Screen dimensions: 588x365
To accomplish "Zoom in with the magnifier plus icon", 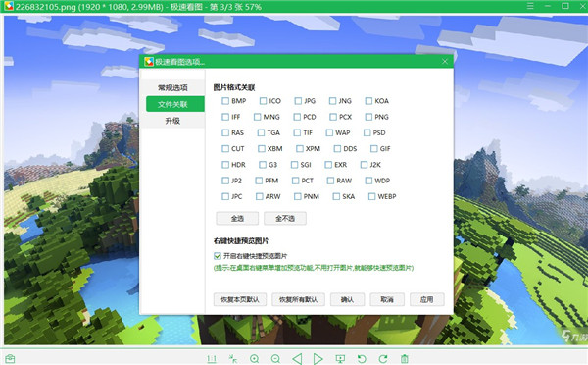I will [254, 359].
